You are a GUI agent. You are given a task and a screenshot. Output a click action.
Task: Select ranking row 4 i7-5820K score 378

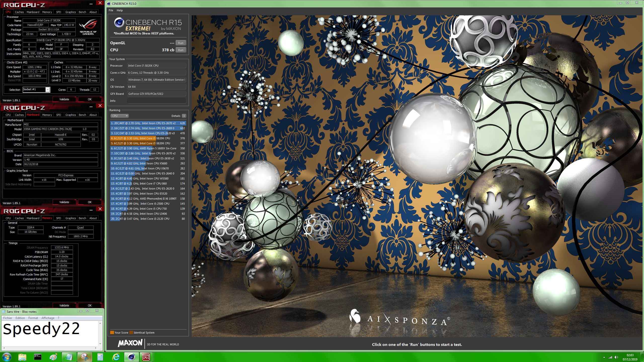pos(148,138)
